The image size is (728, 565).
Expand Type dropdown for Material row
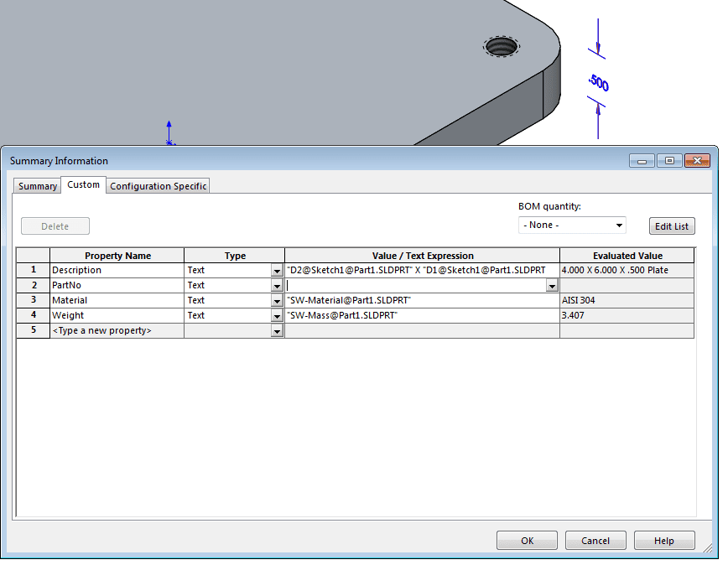[x=277, y=301]
